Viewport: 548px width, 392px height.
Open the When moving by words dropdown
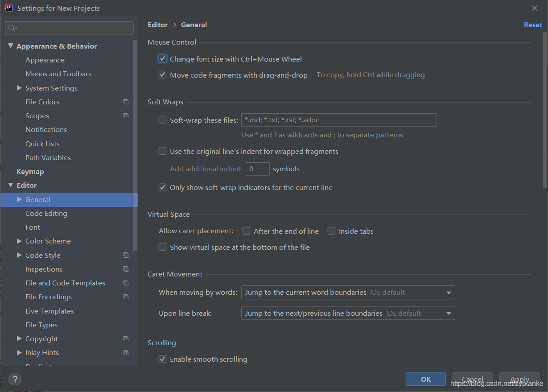(449, 292)
